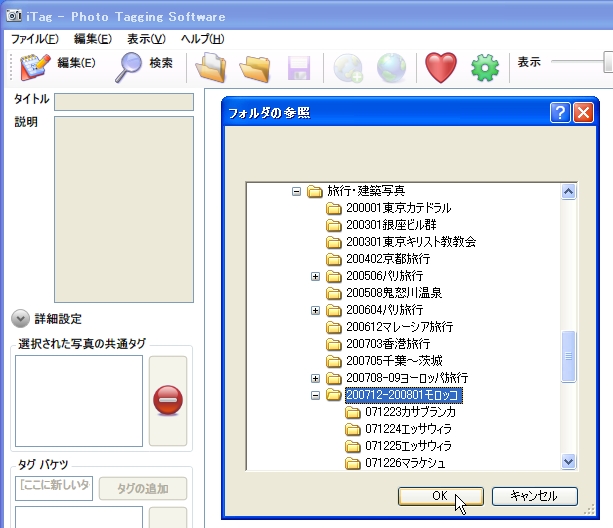Screen dimensions: 613x528
Task: Click the green gear settings icon
Action: (x=485, y=68)
